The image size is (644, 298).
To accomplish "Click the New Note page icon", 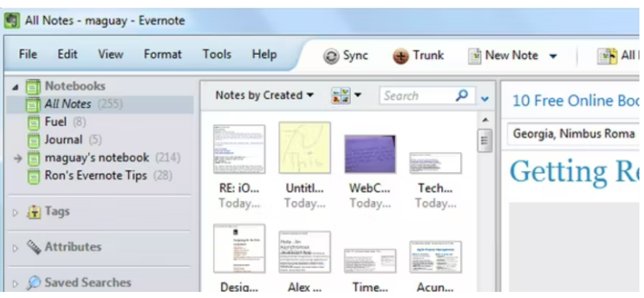I will 474,56.
